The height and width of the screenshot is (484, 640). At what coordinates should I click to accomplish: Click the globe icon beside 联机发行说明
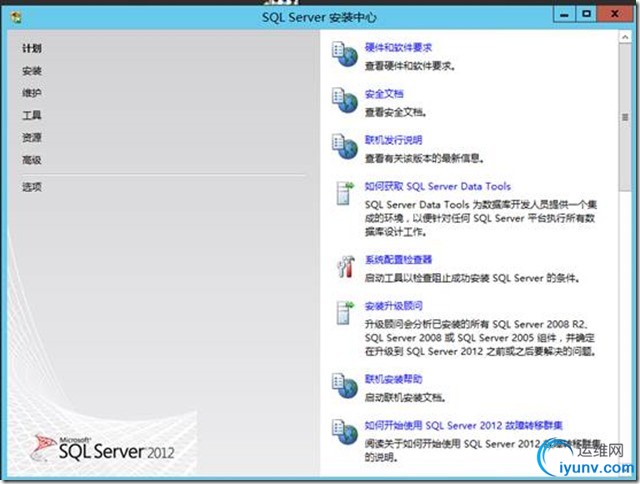(x=345, y=147)
